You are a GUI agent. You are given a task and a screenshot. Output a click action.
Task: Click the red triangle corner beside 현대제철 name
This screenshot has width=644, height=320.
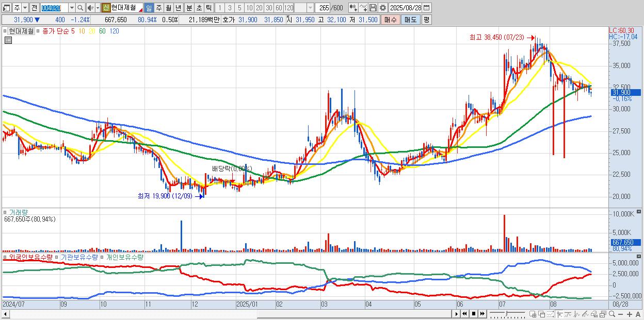pyautogui.click(x=140, y=10)
